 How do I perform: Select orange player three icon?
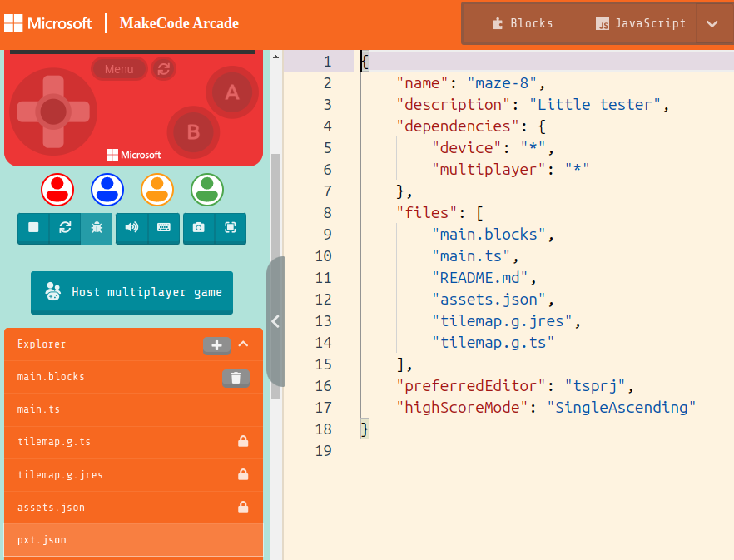[157, 190]
